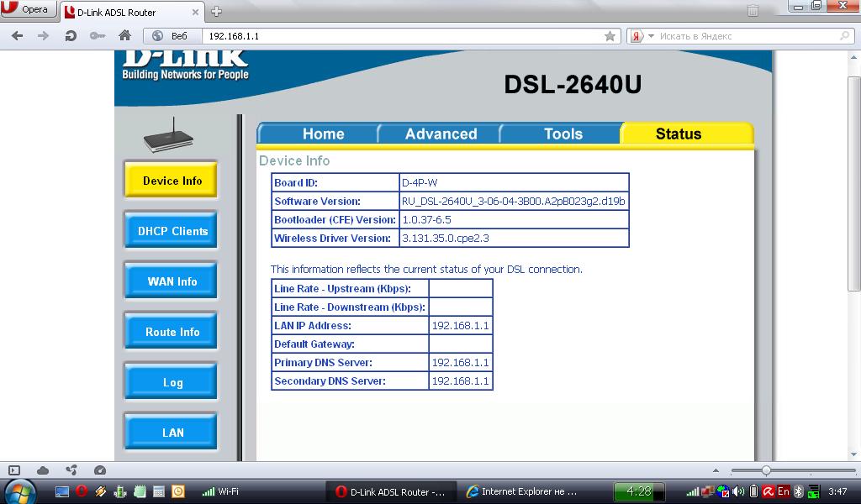Go to browser Home page icon
Viewport: 861px width, 504px height.
point(124,36)
